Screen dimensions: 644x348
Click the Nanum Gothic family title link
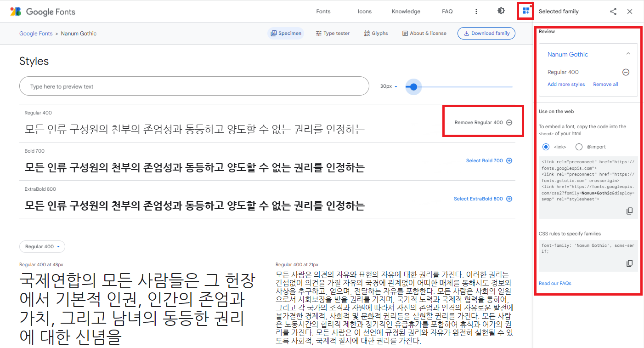coord(568,54)
